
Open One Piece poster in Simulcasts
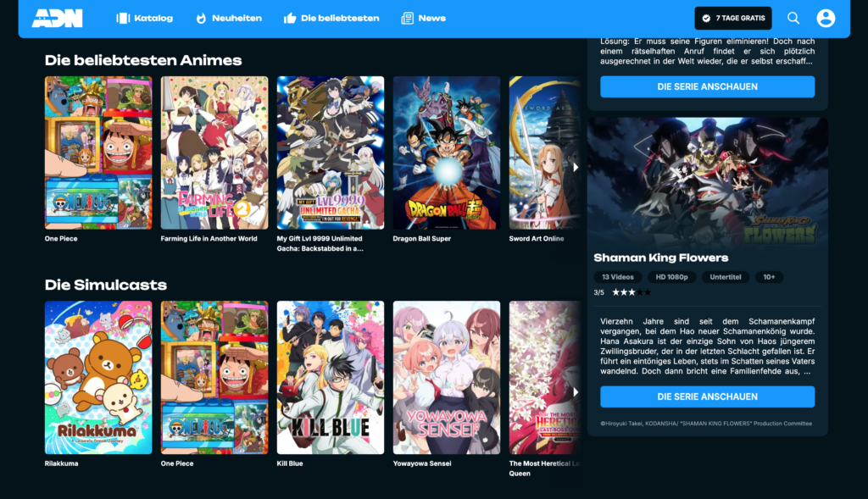point(214,377)
